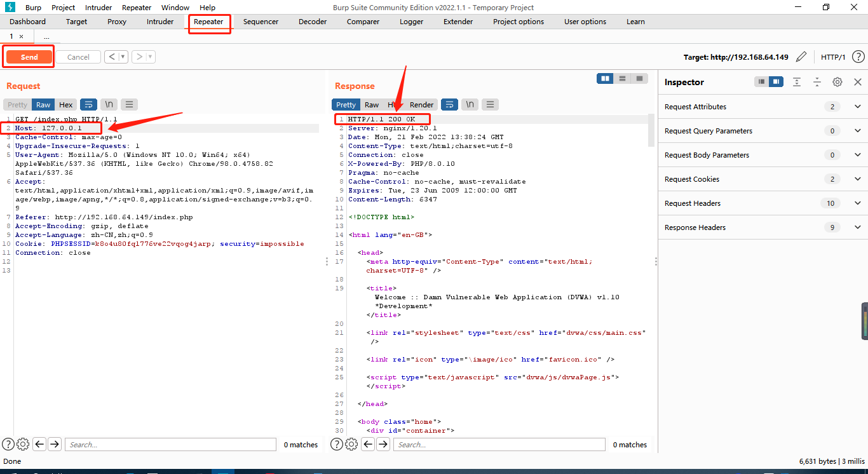Click the right edge panel collapse handle
Screen dimensions: 868x474
865,321
